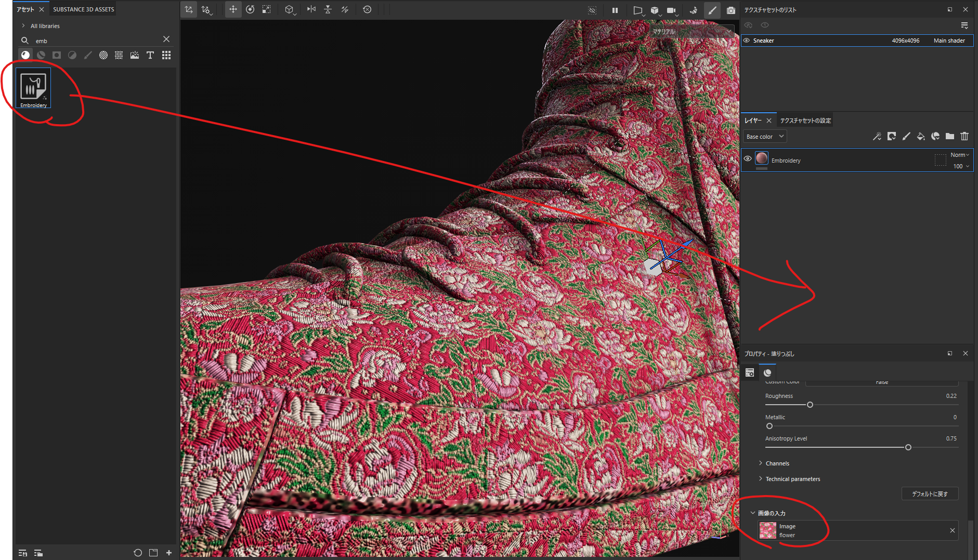
Task: Toggle the translate manipulator move tool
Action: point(233,9)
